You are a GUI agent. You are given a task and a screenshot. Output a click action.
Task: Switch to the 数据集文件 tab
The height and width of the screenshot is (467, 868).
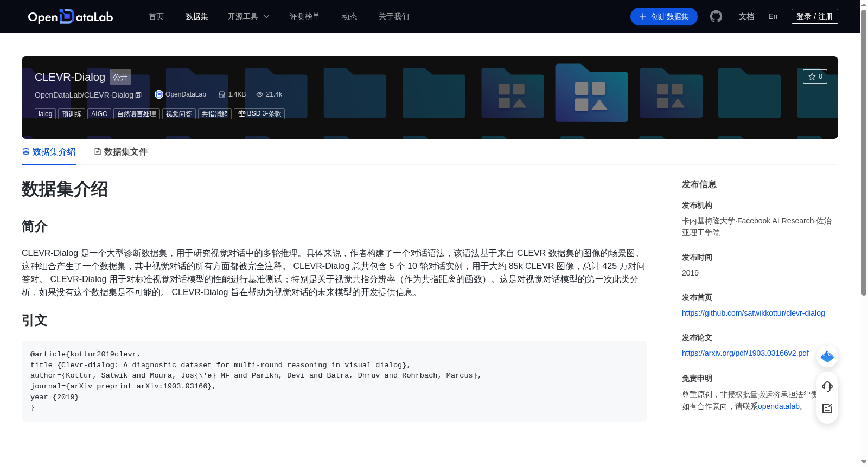tap(120, 152)
